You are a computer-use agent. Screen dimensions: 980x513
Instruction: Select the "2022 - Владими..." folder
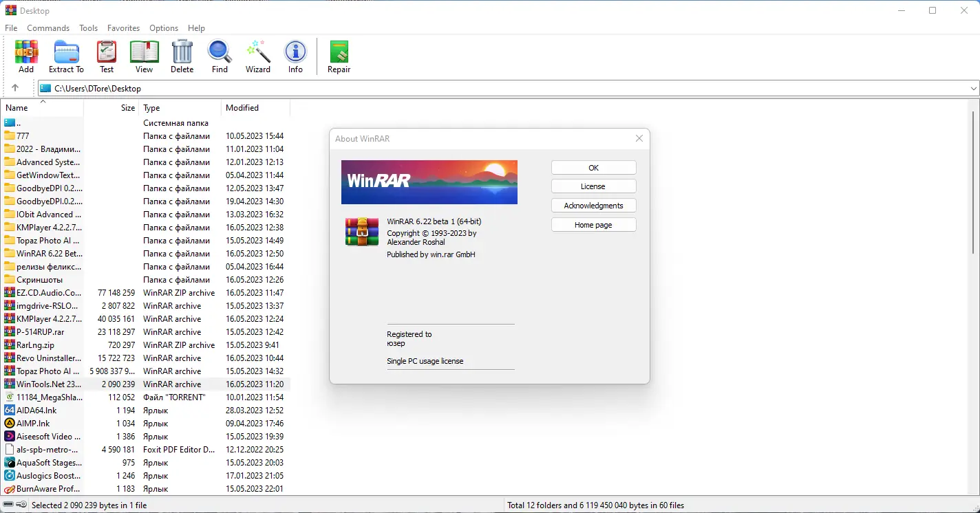(x=145, y=149)
